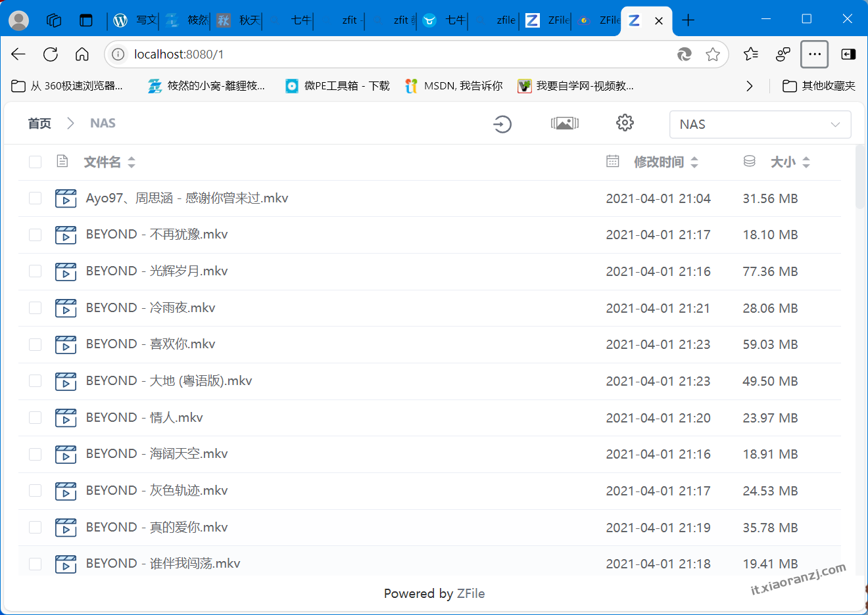868x615 pixels.
Task: Click video file icon for 真的爱你.mkv
Action: (65, 528)
